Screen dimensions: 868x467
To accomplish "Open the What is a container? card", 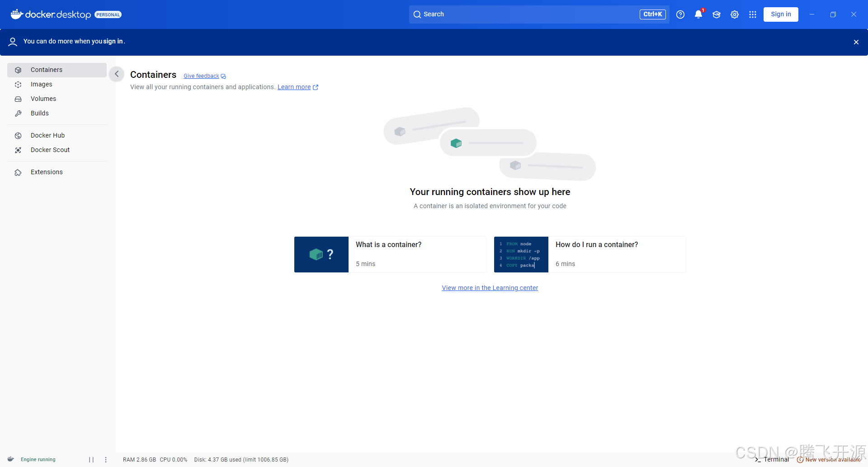I will (x=390, y=254).
